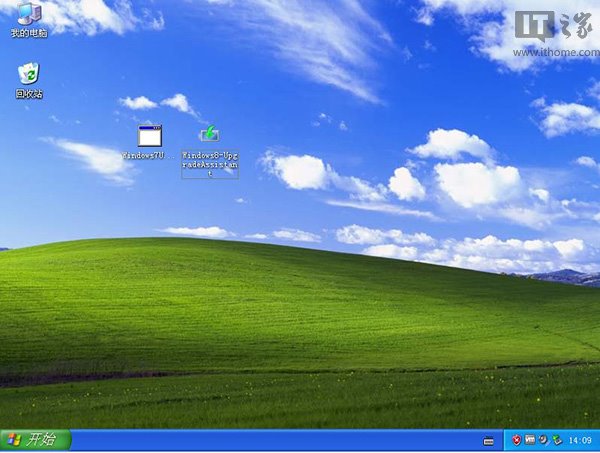Click the 我的电脑 text label
Image resolution: width=600 pixels, height=453 pixels.
point(28,33)
